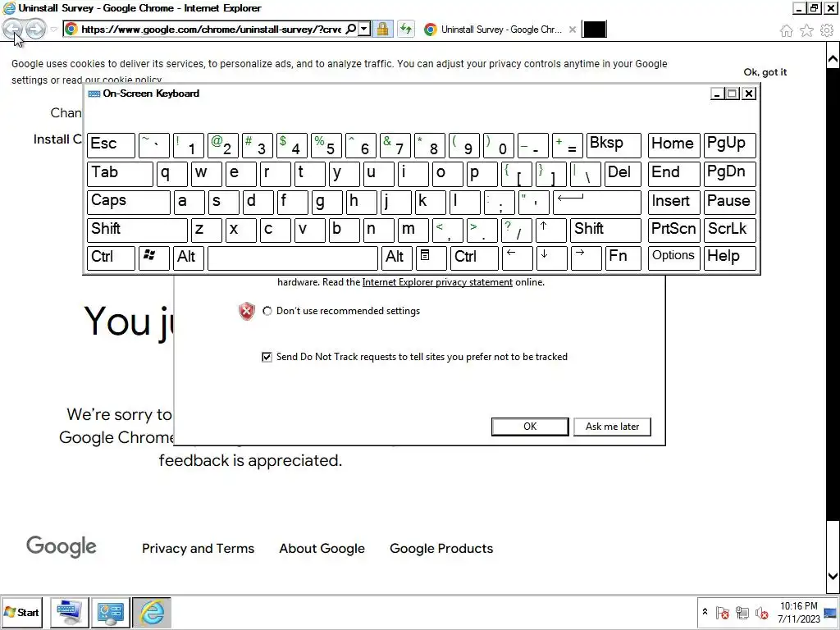
Task: Refresh the page with green arrows icon
Action: click(x=406, y=29)
